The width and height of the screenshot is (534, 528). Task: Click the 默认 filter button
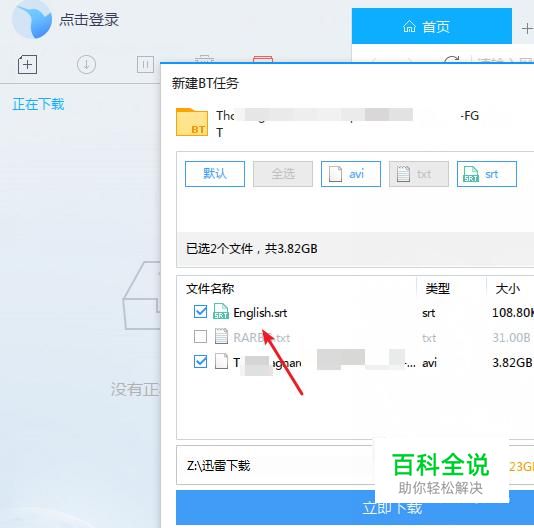pos(215,174)
